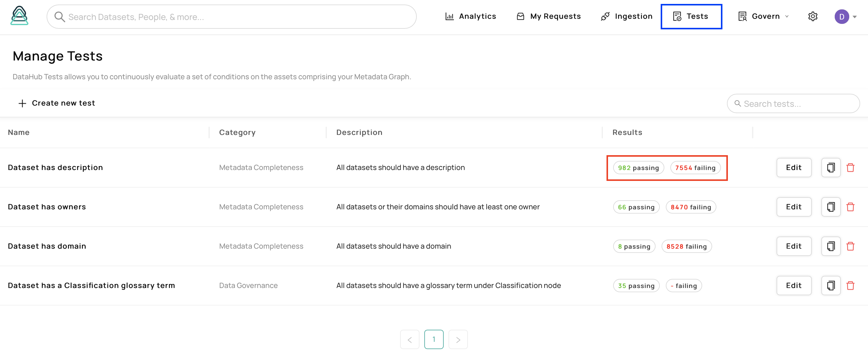
Task: Click the DataHub logo icon
Action: [19, 16]
